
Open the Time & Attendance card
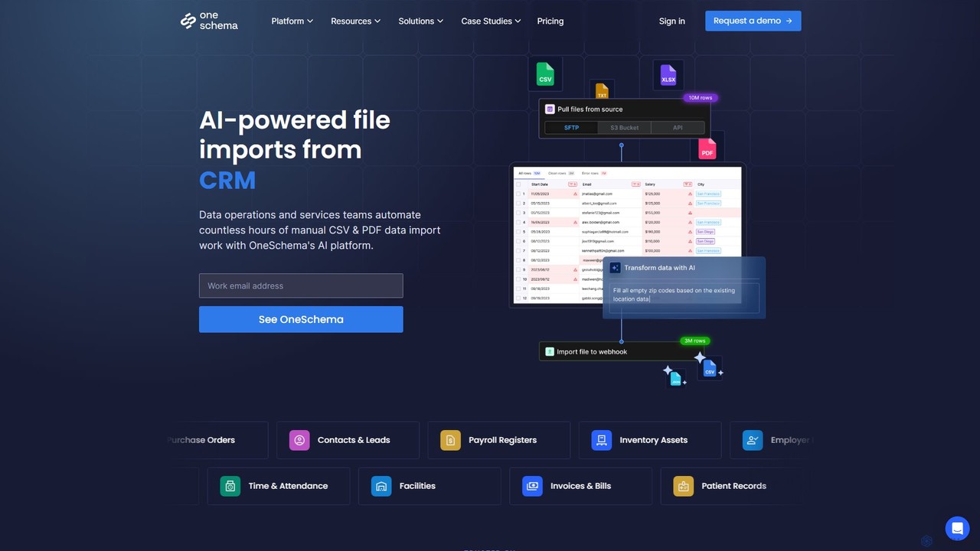tap(279, 486)
